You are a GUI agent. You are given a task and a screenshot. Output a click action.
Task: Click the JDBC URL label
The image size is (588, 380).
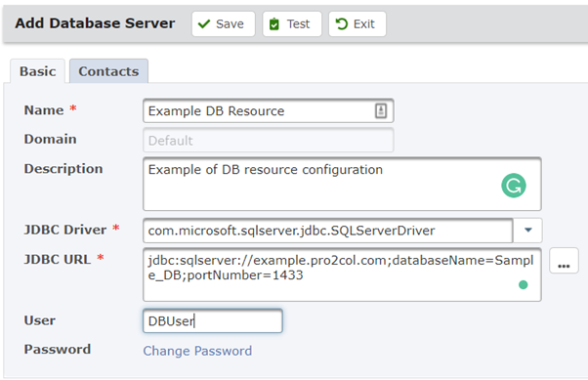coord(58,260)
